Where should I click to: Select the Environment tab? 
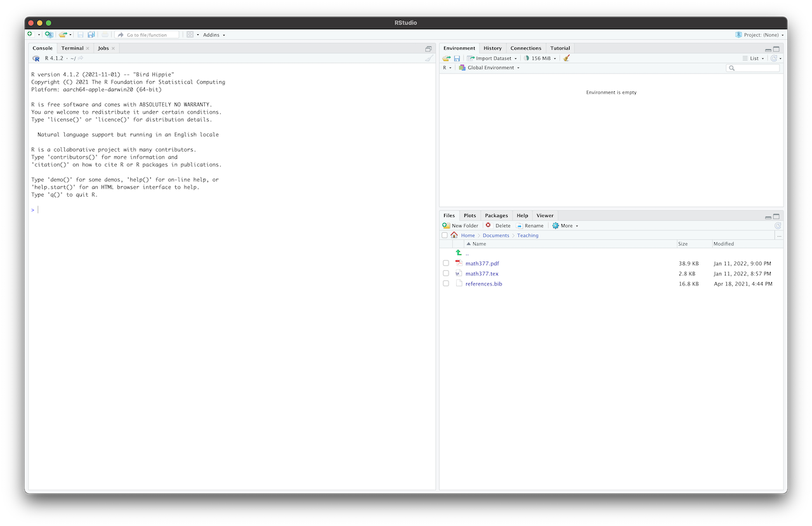tap(459, 48)
